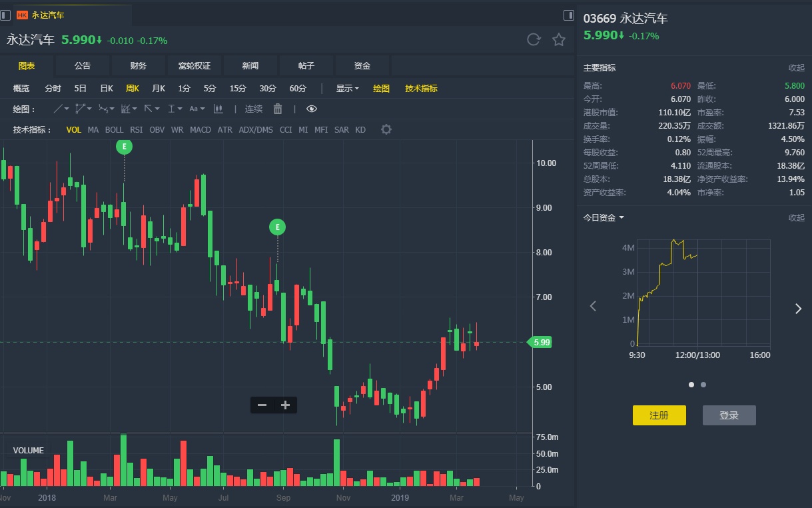Add 永达汽车 to favorites with the star icon
Screen dimensions: 812x508
point(559,39)
